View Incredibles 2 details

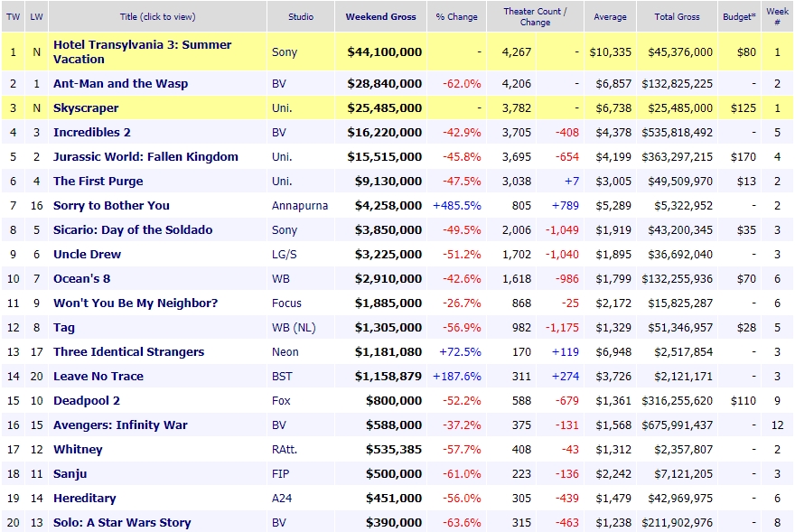point(92,133)
